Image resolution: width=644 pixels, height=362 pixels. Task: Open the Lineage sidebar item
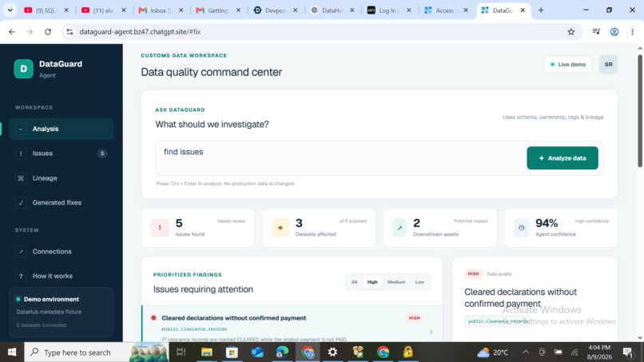[x=62, y=178]
